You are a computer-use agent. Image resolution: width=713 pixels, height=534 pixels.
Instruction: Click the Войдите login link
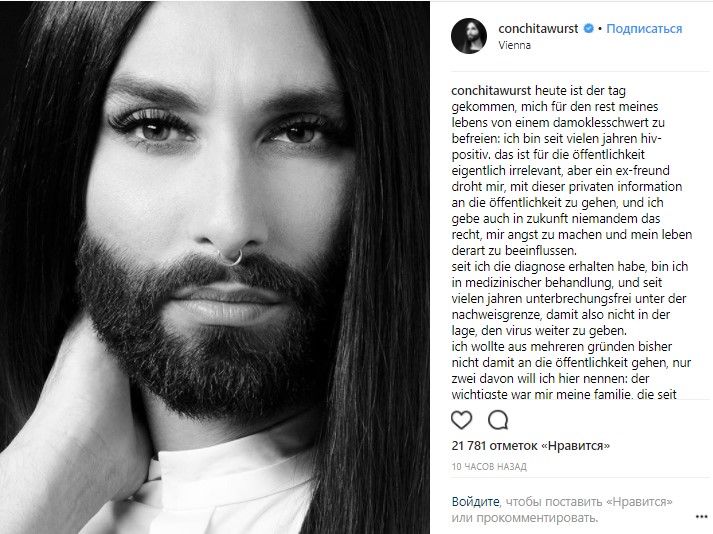(475, 502)
